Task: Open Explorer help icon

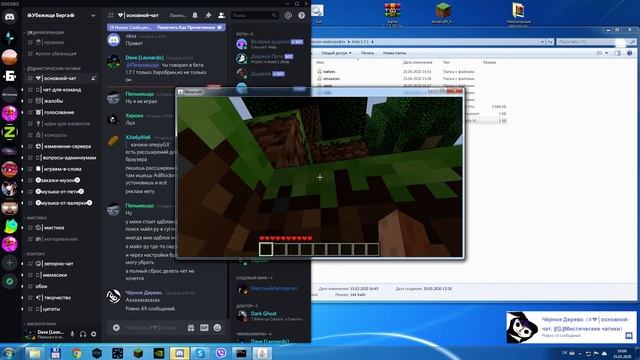Action: pyautogui.click(x=629, y=53)
